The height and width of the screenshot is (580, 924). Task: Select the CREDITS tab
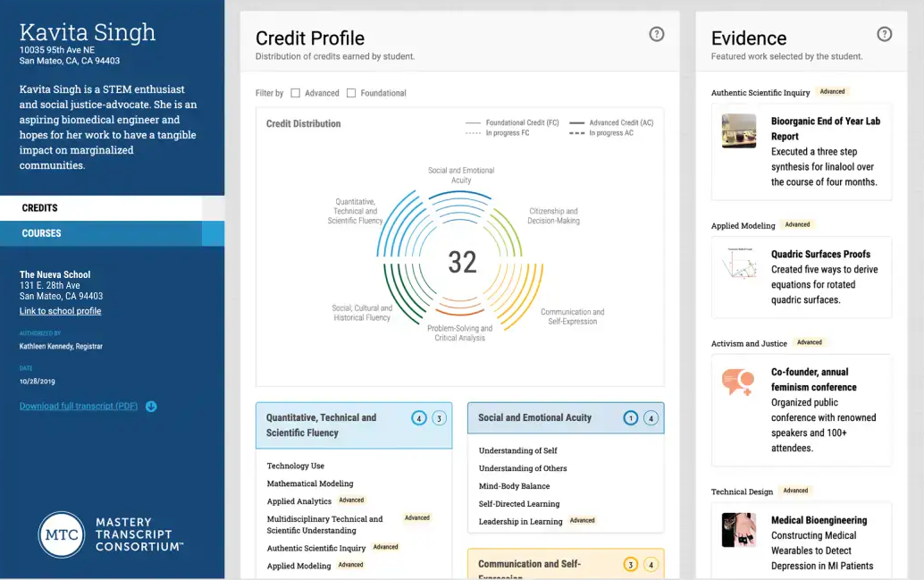[112, 208]
